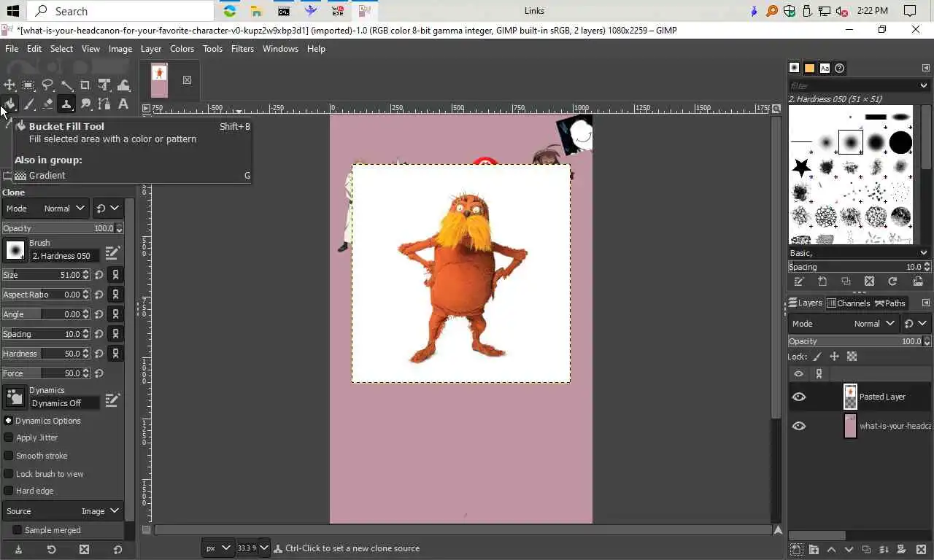
Task: Open Brushes panel configure tab menu
Action: click(926, 68)
